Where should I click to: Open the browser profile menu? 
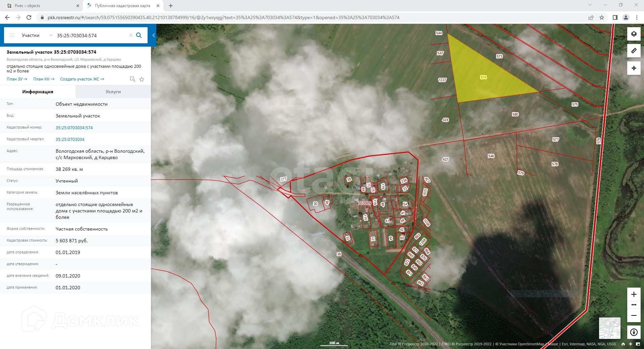pos(626,17)
